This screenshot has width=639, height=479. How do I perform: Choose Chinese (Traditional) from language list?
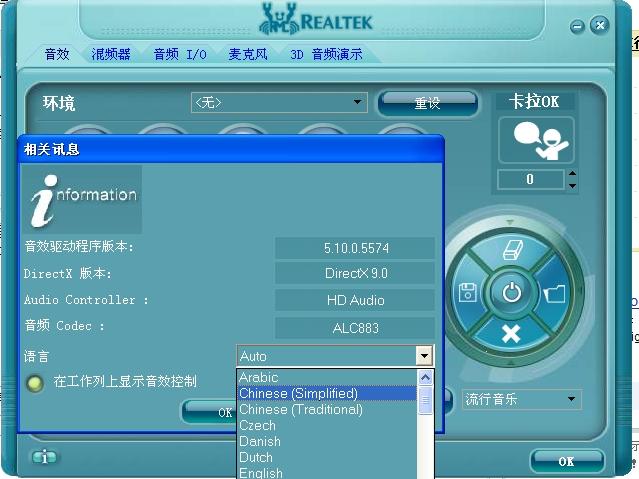(x=327, y=409)
